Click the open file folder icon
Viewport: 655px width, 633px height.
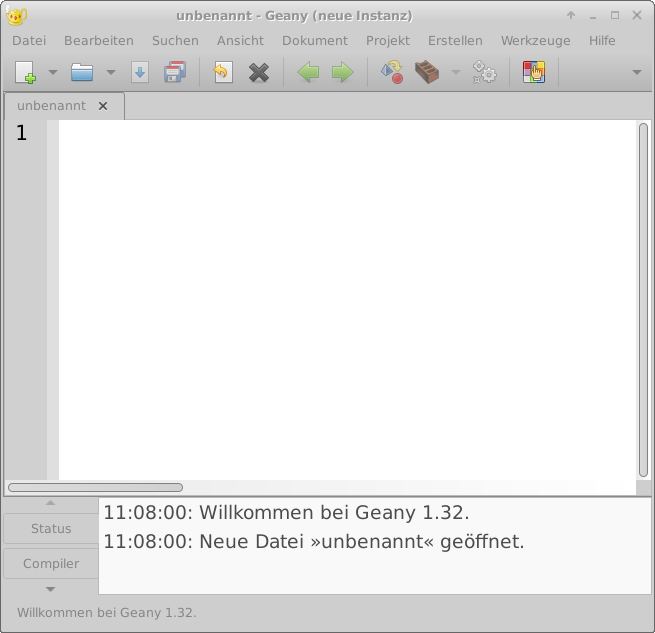(82, 73)
